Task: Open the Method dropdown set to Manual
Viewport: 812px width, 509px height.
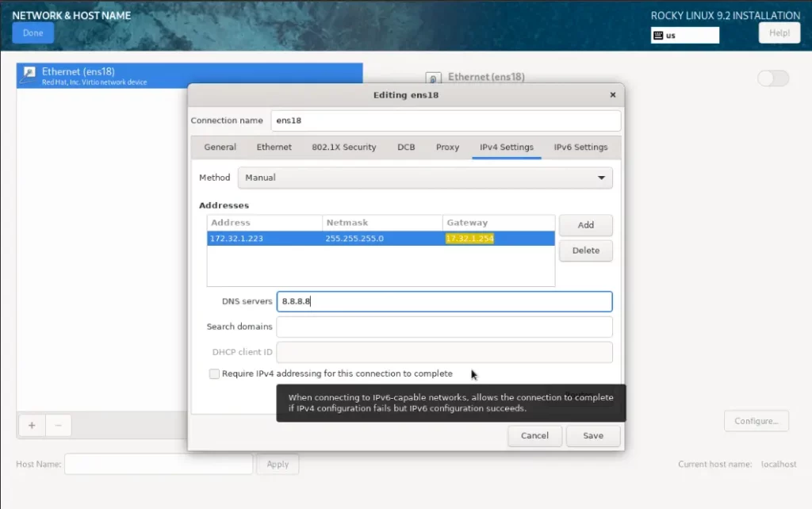Action: point(425,178)
